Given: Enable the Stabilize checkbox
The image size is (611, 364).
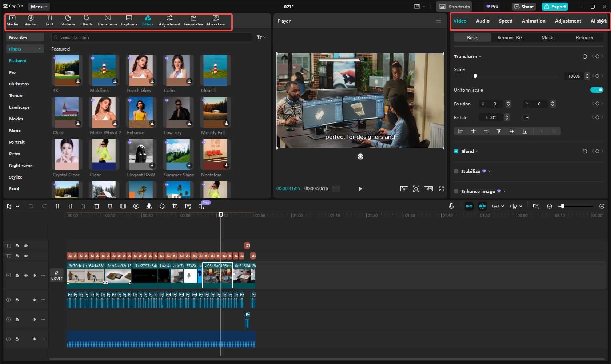Looking at the screenshot, I should [456, 171].
